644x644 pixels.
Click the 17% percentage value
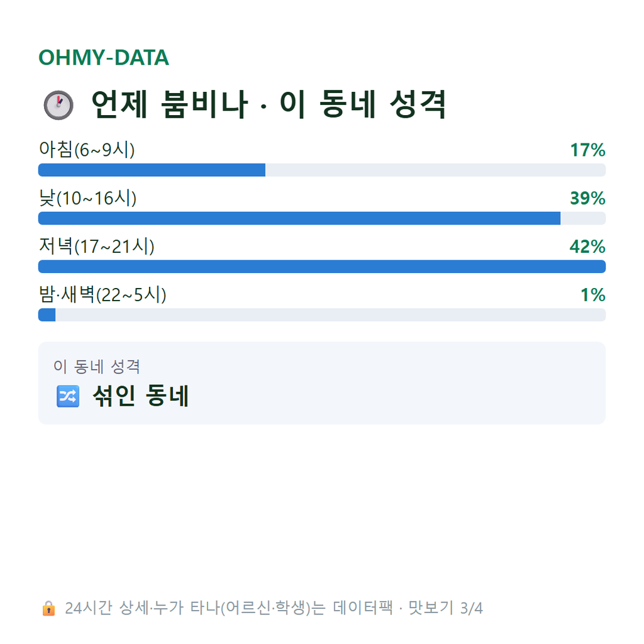(587, 150)
